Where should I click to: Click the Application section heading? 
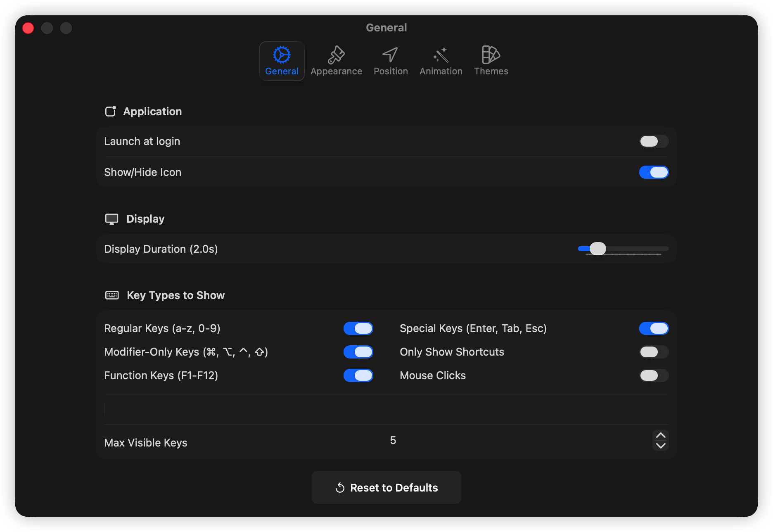tap(152, 112)
